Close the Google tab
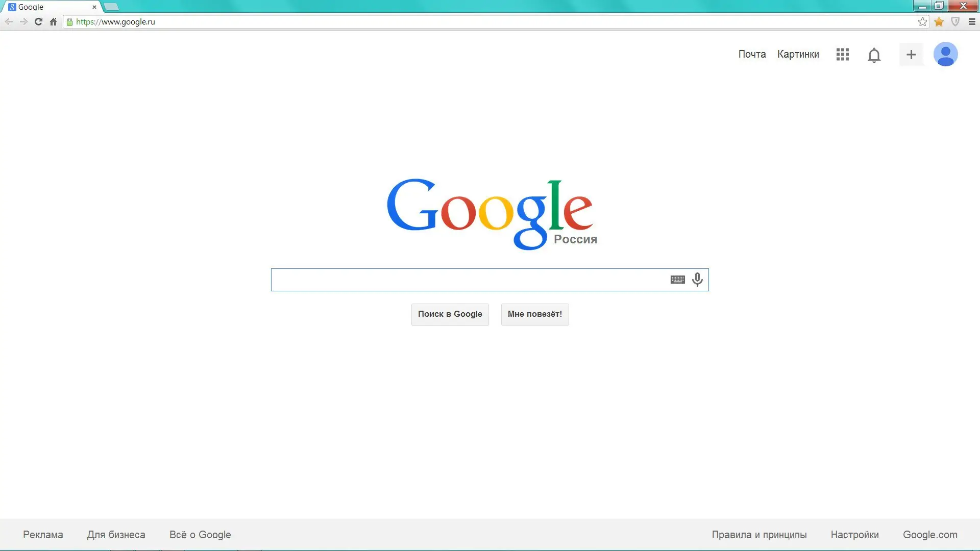 pyautogui.click(x=94, y=7)
